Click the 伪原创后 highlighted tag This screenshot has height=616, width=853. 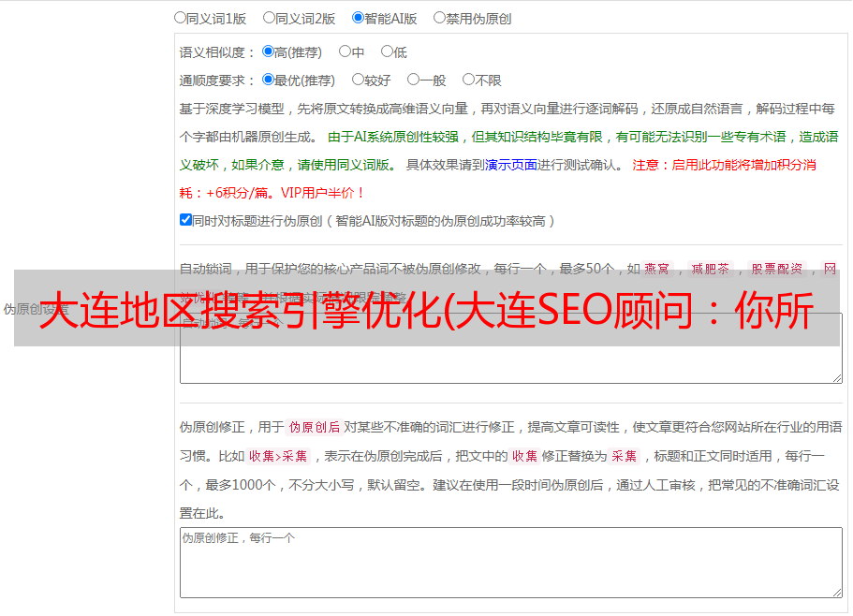tap(315, 427)
